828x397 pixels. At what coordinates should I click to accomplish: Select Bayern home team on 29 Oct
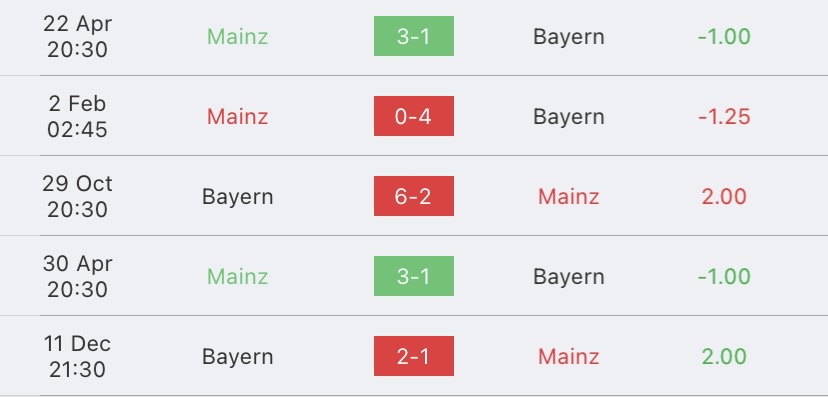pyautogui.click(x=238, y=197)
